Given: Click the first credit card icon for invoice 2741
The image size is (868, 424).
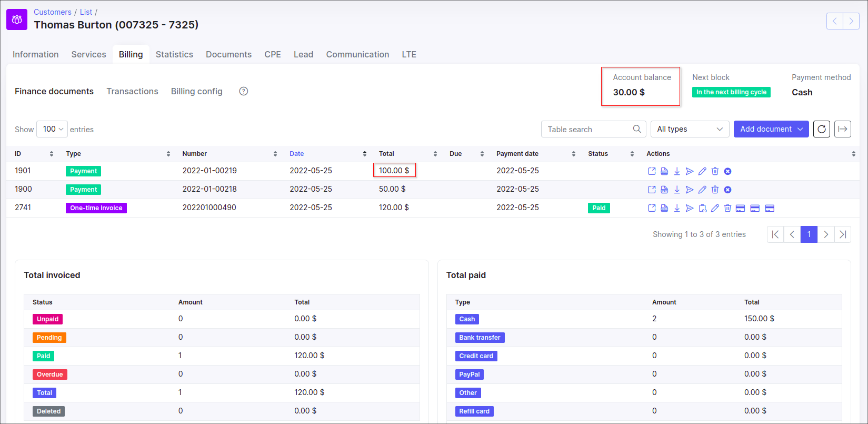Looking at the screenshot, I should (740, 208).
